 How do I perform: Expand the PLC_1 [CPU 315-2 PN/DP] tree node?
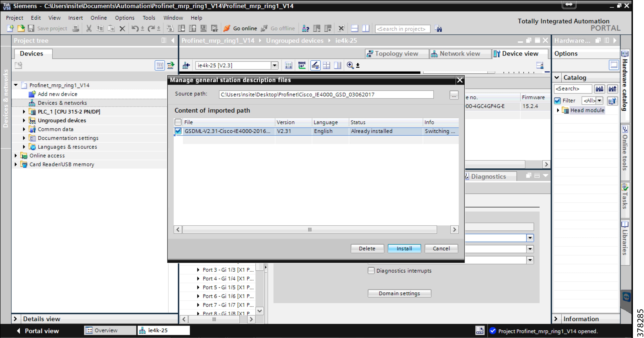coord(24,112)
